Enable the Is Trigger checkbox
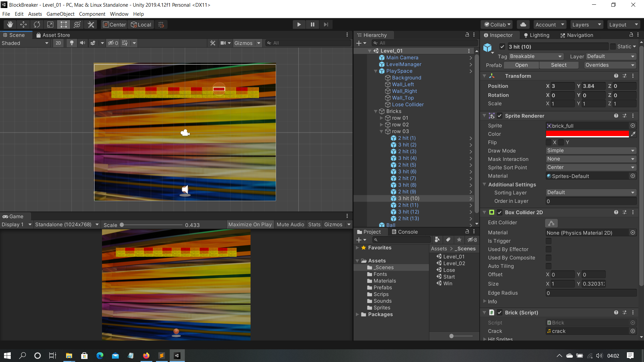The width and height of the screenshot is (644, 362). pyautogui.click(x=548, y=241)
